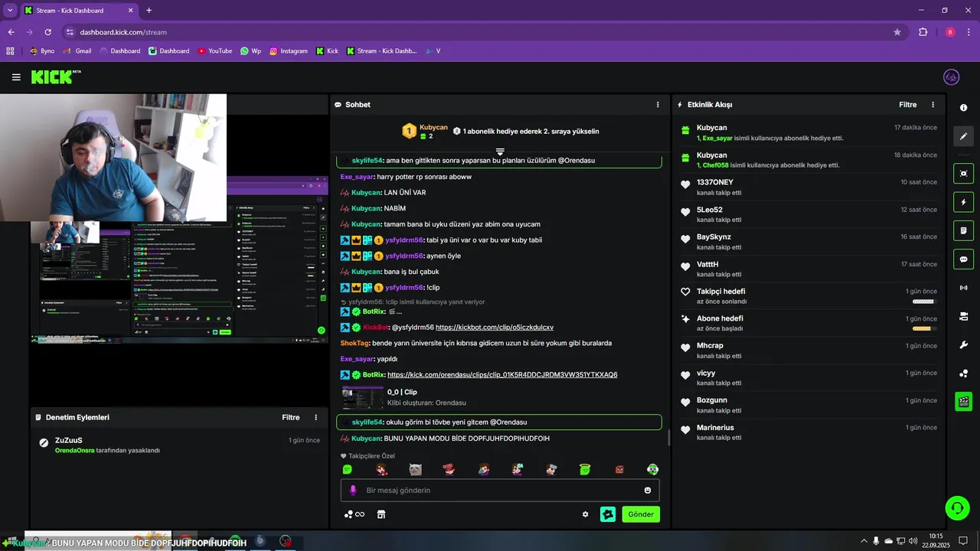
Task: Click the pencil edit icon in sidebar
Action: [964, 136]
